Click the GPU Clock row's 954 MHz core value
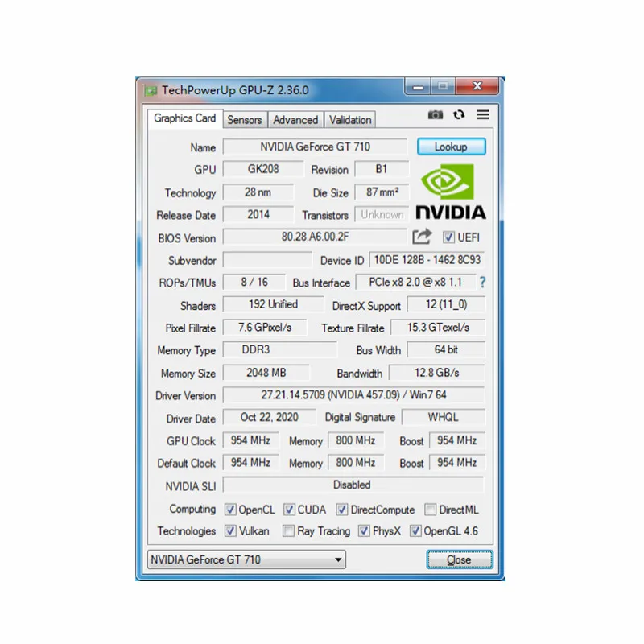This screenshot has height=644, width=644. [x=250, y=440]
